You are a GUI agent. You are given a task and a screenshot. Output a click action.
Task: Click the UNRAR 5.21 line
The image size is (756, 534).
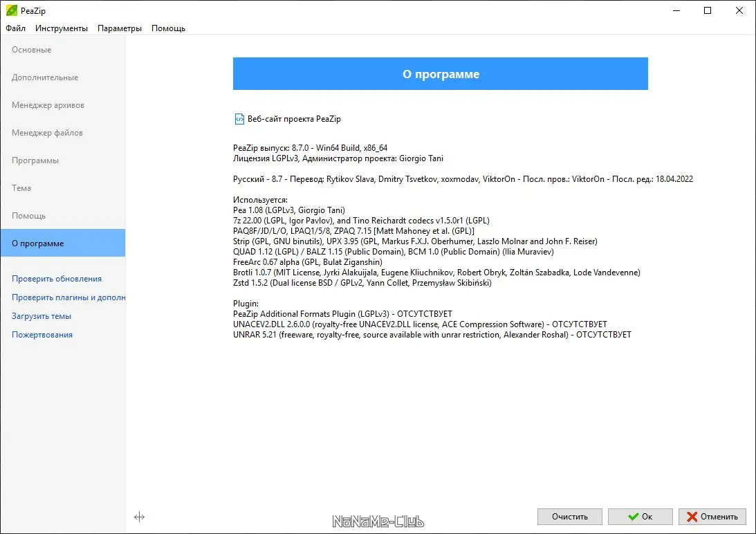pos(432,334)
